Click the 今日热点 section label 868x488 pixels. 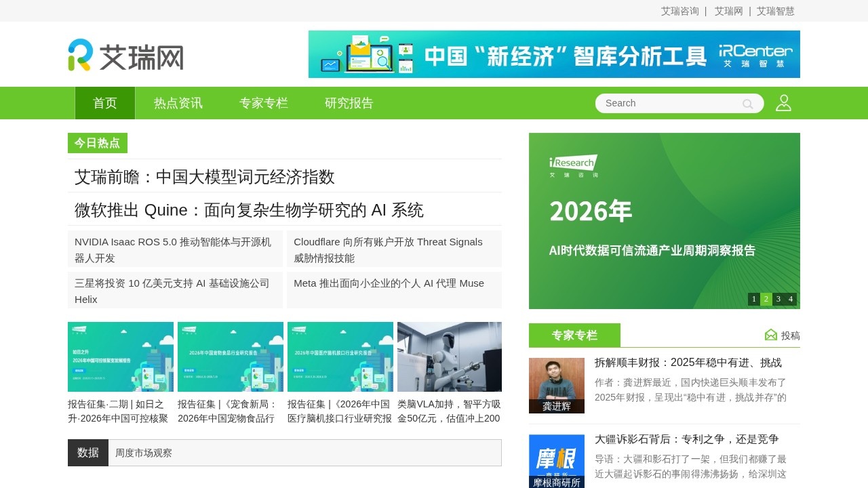pos(98,143)
